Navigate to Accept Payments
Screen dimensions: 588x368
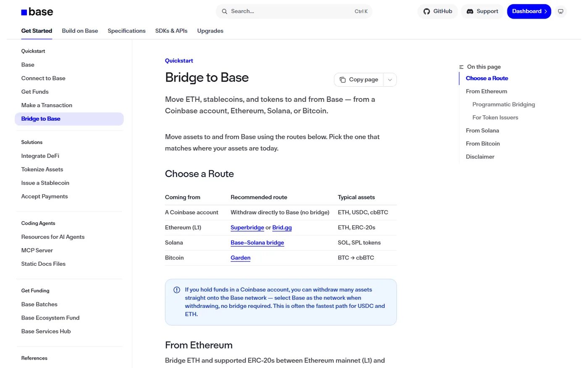point(45,196)
